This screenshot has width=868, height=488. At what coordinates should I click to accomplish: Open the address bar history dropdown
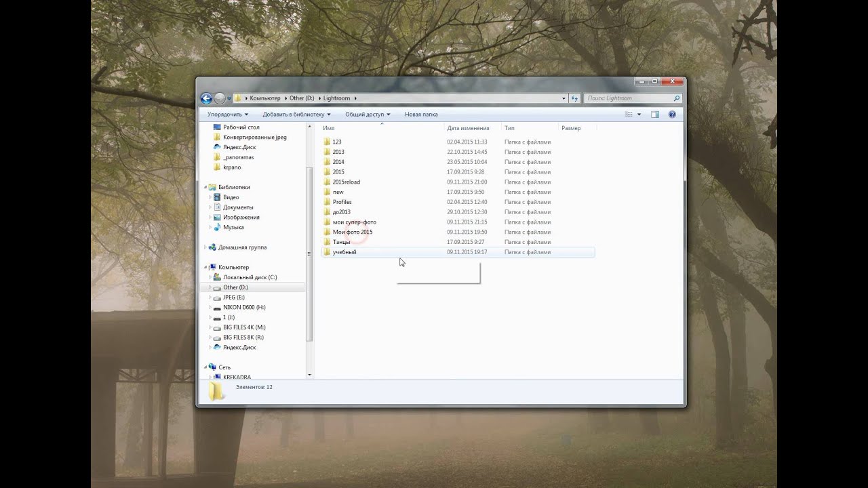pyautogui.click(x=564, y=98)
